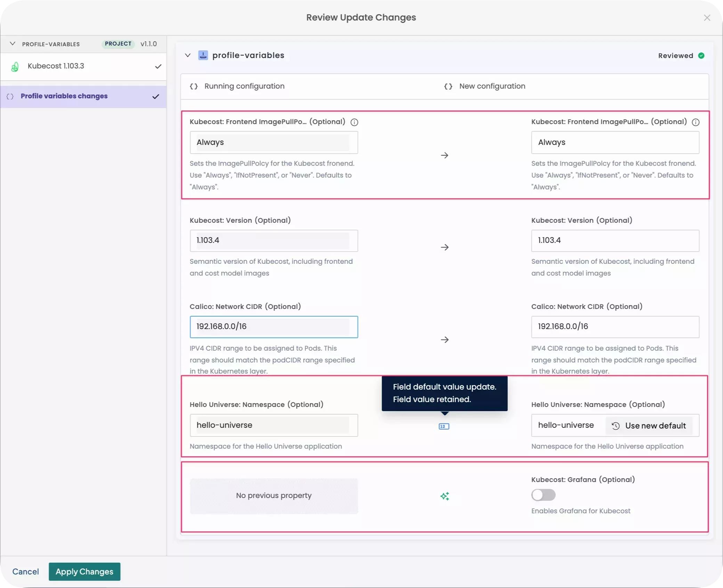Click new Calico Network CIDR field
The height and width of the screenshot is (588, 723).
point(615,327)
